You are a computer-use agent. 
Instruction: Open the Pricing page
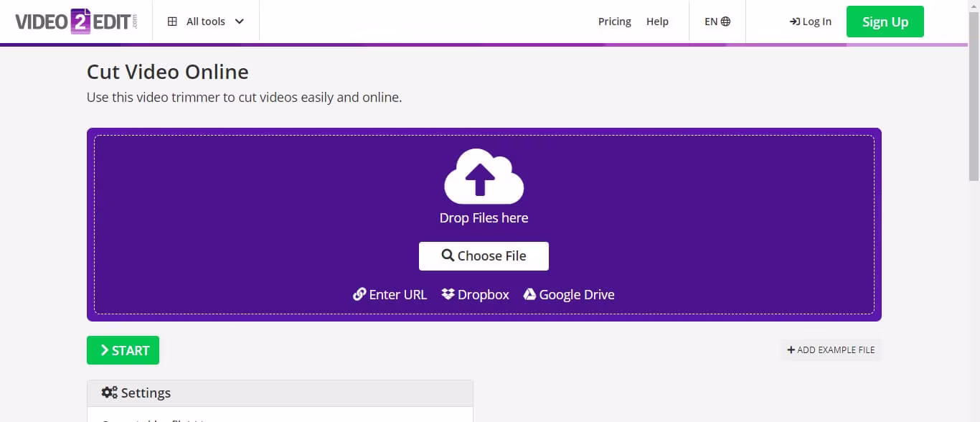coord(614,22)
